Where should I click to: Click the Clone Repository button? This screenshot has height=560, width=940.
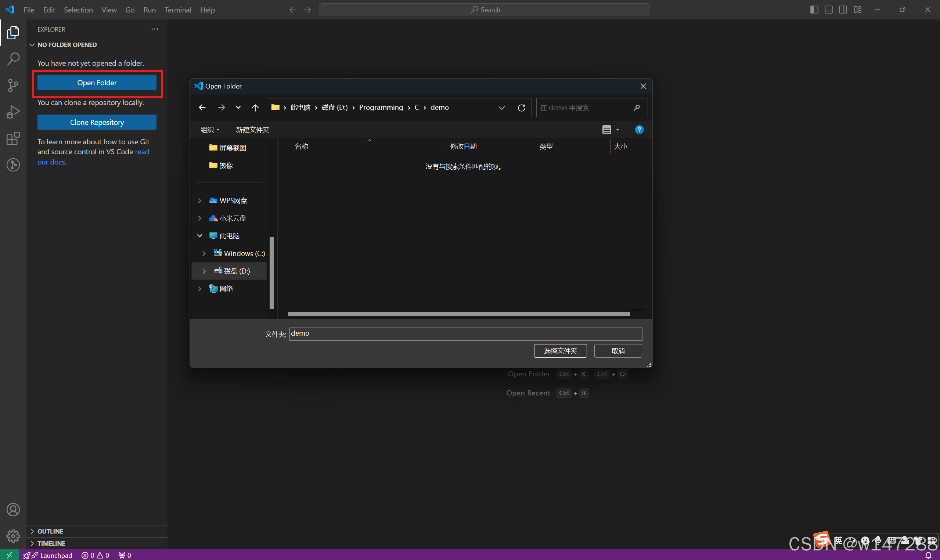pos(97,122)
